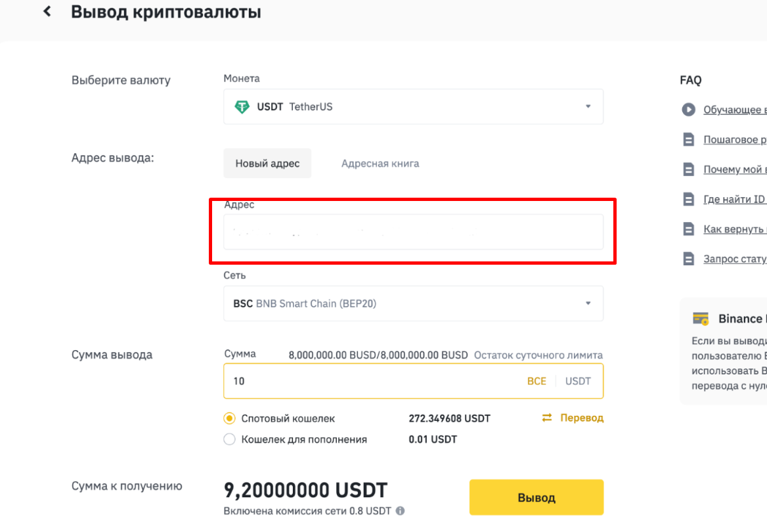
Task: Click the Binance Pay card icon
Action: pyautogui.click(x=702, y=318)
